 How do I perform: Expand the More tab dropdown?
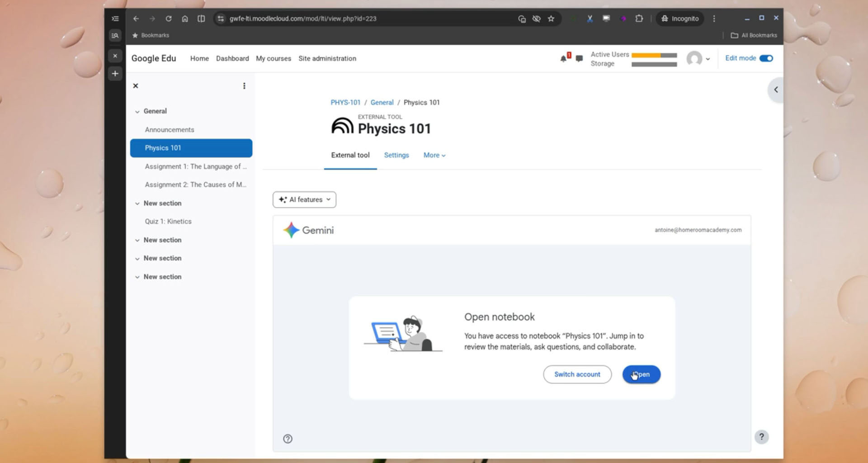pos(434,155)
